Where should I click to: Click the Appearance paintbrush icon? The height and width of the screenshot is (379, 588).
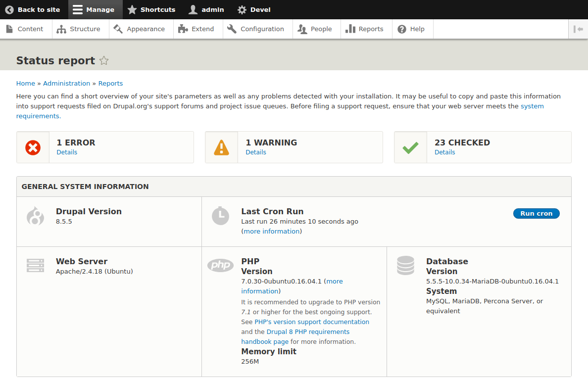(118, 29)
